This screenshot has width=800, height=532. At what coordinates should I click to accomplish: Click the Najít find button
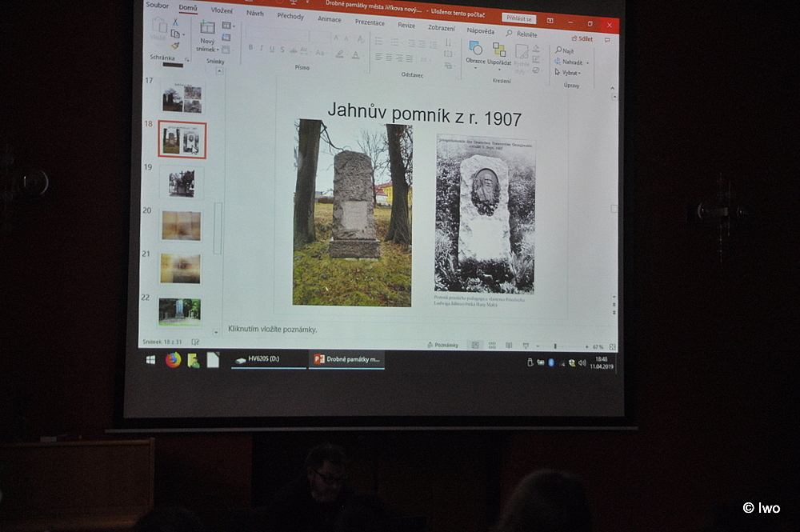[x=564, y=51]
